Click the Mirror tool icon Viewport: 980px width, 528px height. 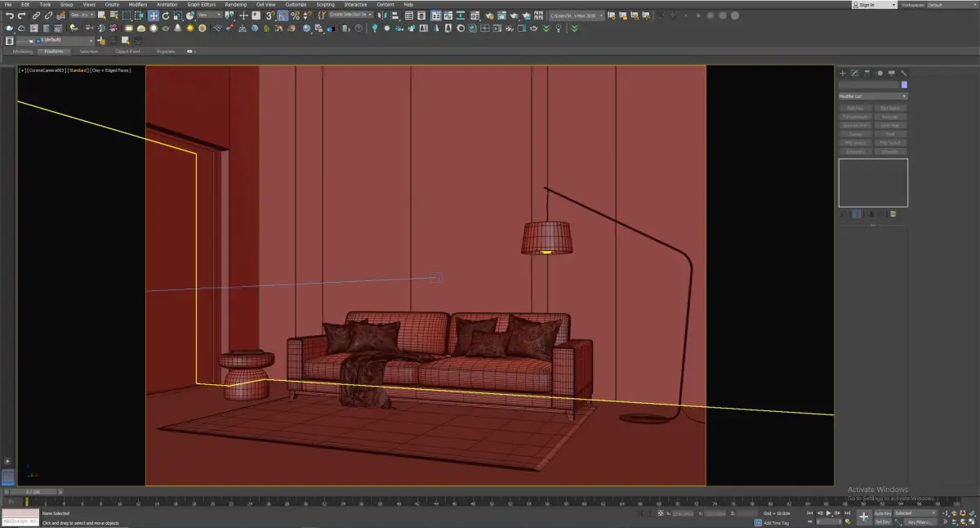[x=382, y=16]
